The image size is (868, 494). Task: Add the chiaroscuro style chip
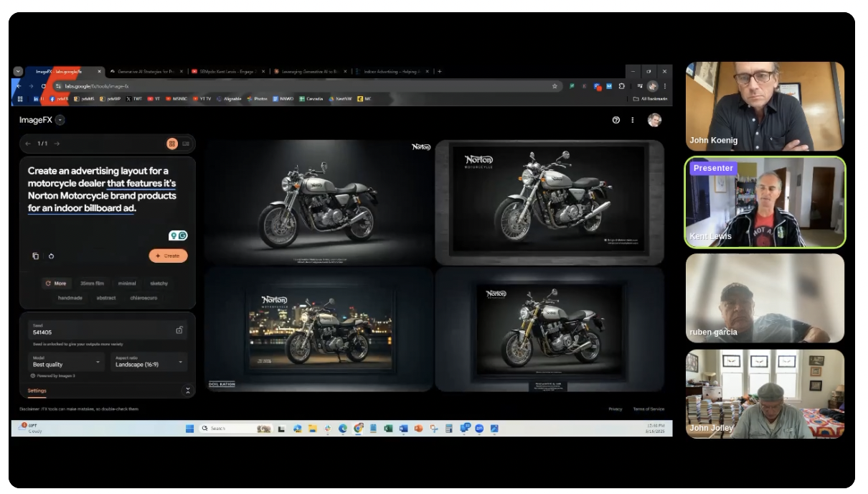click(x=143, y=297)
